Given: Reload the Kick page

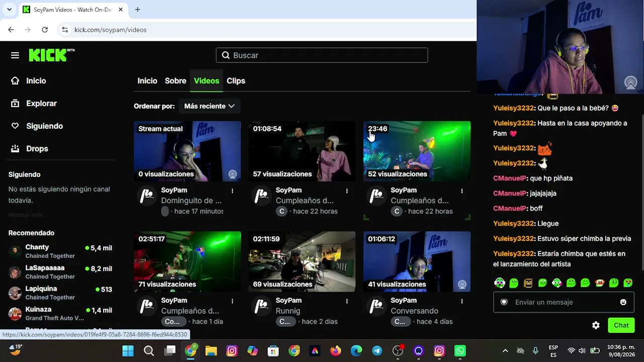Looking at the screenshot, I should point(45,30).
